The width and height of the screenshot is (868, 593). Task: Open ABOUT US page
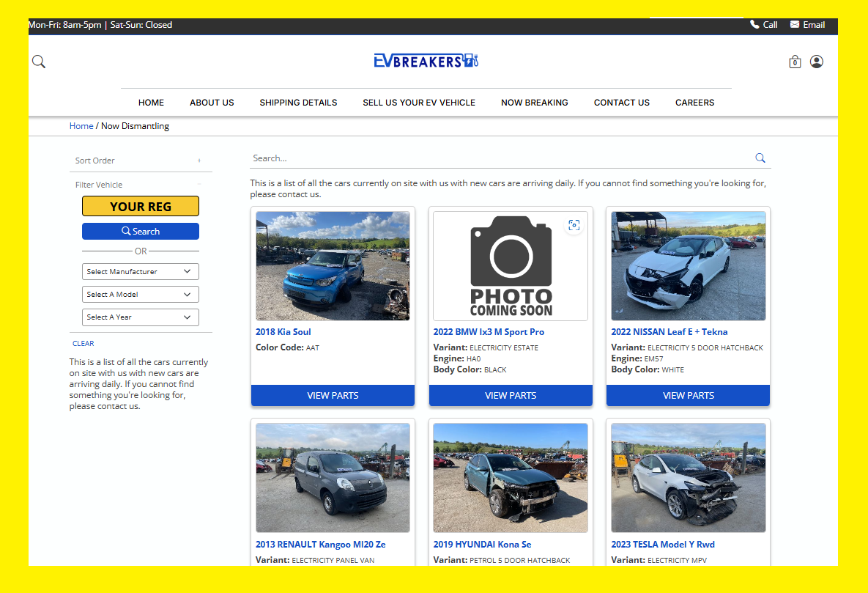click(x=212, y=103)
